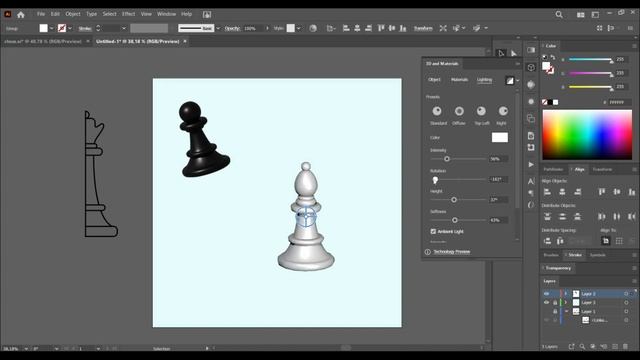Select the Diffuse lighting preset

[x=459, y=111]
